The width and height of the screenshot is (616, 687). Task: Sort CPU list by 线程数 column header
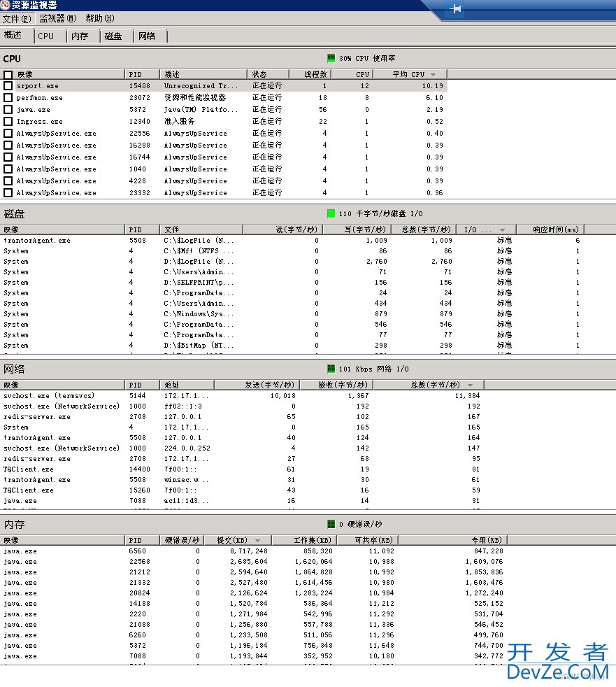(x=310, y=74)
